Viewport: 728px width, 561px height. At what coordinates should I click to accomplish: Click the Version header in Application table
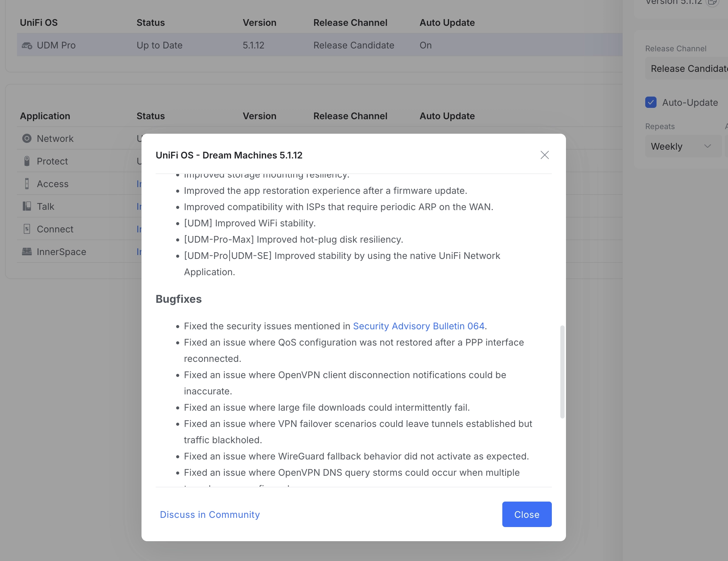click(x=259, y=116)
